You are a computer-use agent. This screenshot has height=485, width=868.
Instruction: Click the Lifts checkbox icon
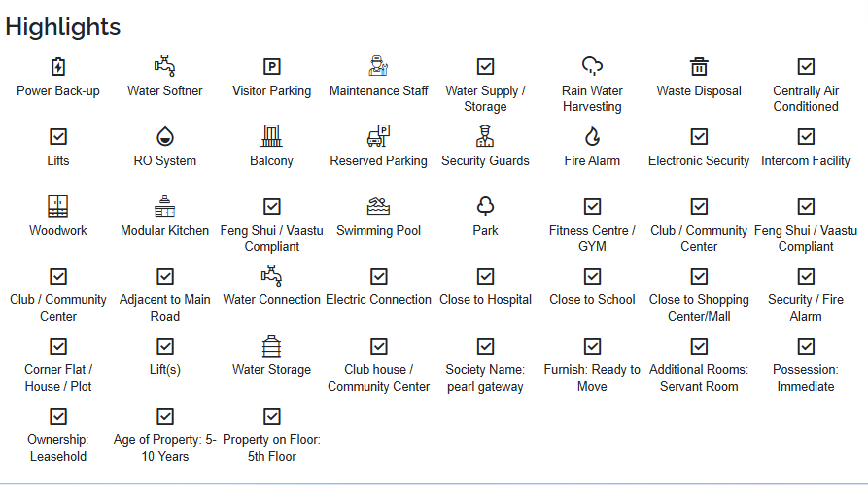(58, 136)
